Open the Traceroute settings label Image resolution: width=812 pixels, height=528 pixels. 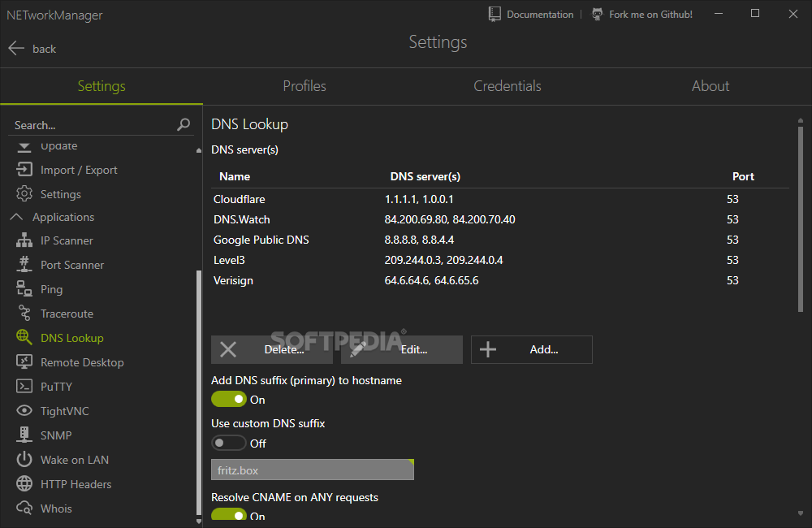click(67, 314)
